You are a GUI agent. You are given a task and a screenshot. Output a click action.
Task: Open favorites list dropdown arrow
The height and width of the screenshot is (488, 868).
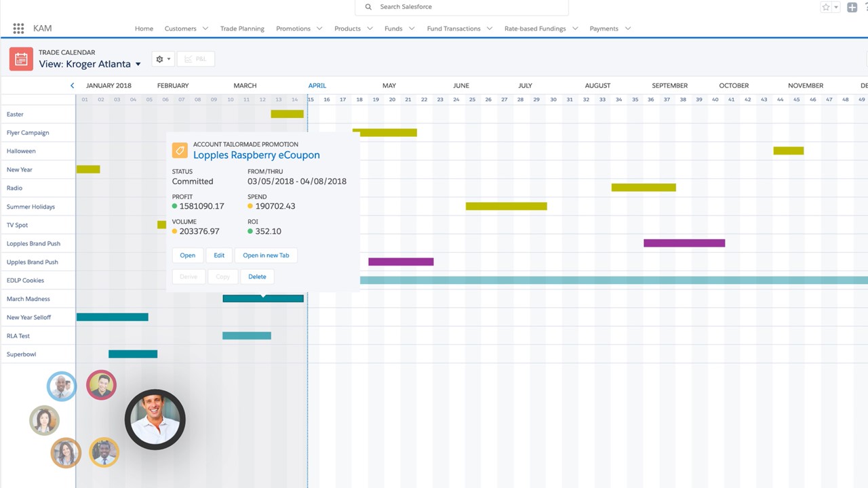point(836,7)
